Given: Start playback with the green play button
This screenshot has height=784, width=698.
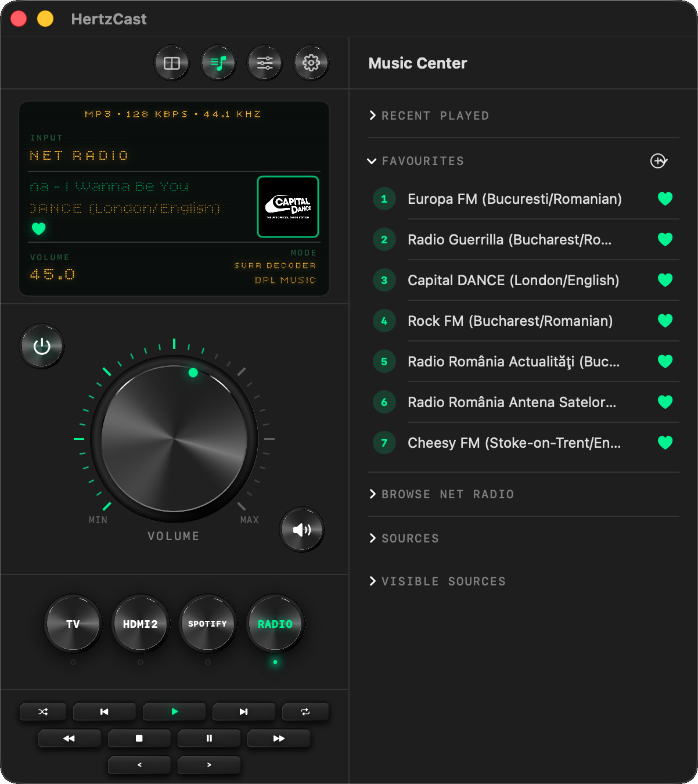Looking at the screenshot, I should pyautogui.click(x=174, y=711).
